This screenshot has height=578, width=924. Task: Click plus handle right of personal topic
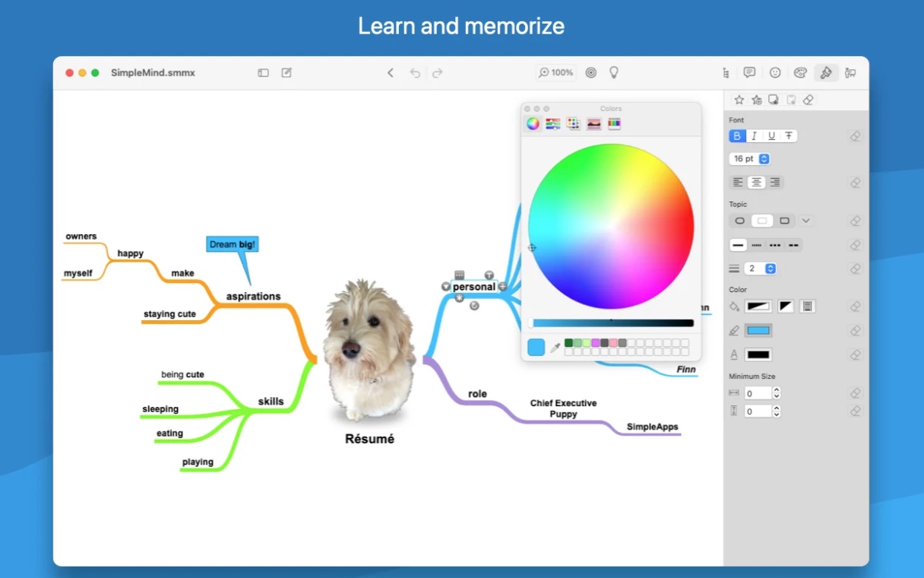502,287
